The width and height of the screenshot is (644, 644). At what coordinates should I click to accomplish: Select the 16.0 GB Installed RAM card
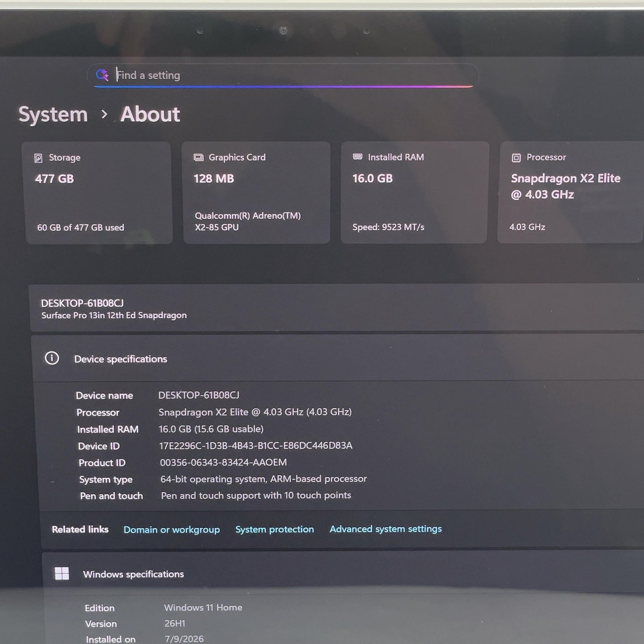pos(414,193)
